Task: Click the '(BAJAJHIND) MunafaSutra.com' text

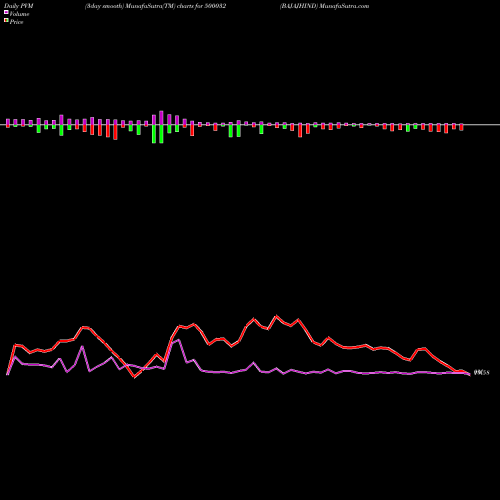Action: (324, 6)
